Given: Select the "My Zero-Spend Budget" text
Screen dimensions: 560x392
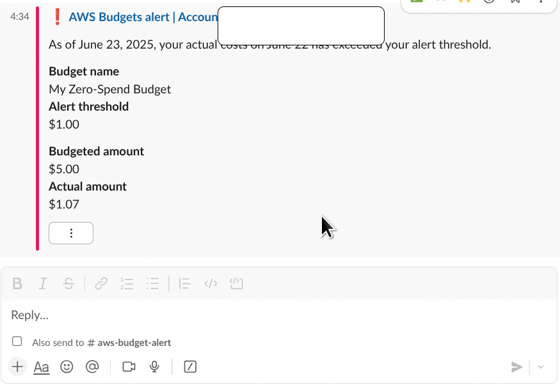Looking at the screenshot, I should point(109,89).
